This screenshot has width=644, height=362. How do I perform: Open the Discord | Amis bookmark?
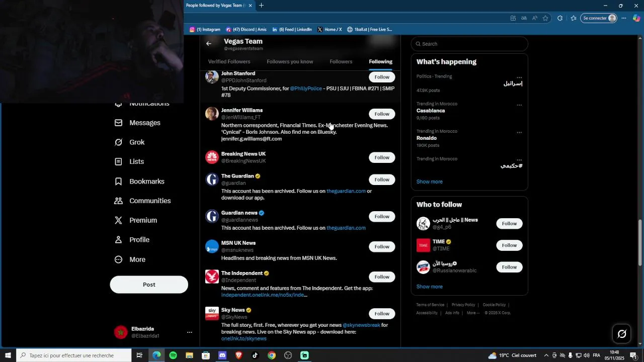pos(246,30)
